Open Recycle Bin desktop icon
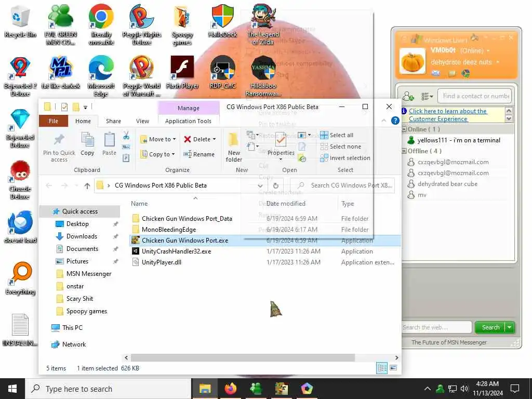The image size is (532, 399). (20, 21)
